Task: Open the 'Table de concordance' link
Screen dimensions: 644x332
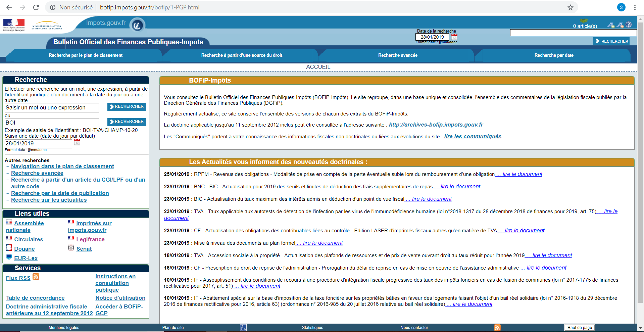Action: click(35, 298)
